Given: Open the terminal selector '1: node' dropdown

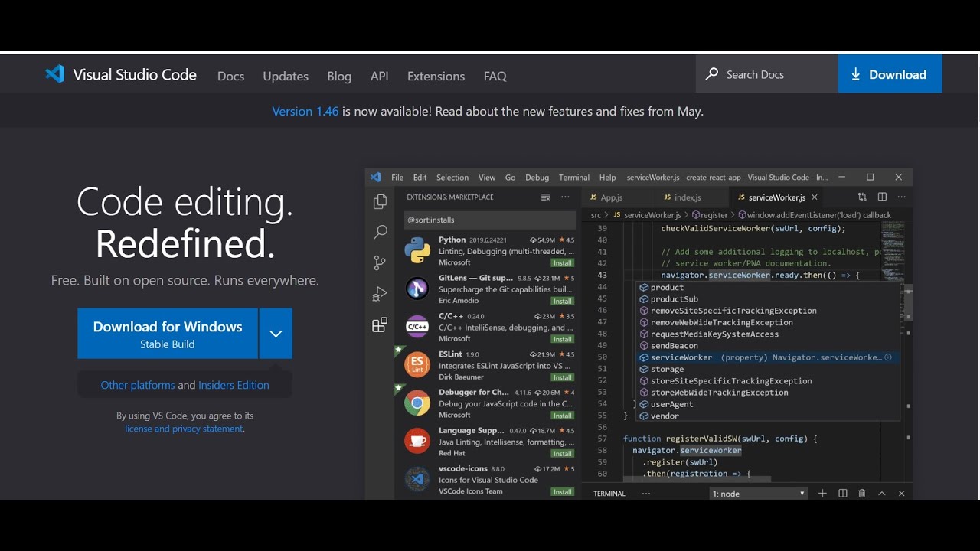Looking at the screenshot, I should tap(758, 494).
